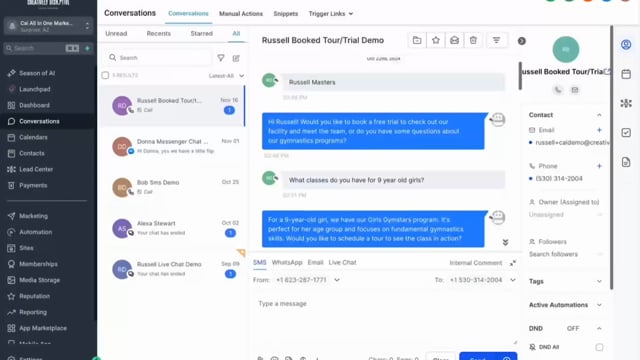Open Russell Live Chat Demo conversation
The height and width of the screenshot is (360, 640).
pos(173,269)
